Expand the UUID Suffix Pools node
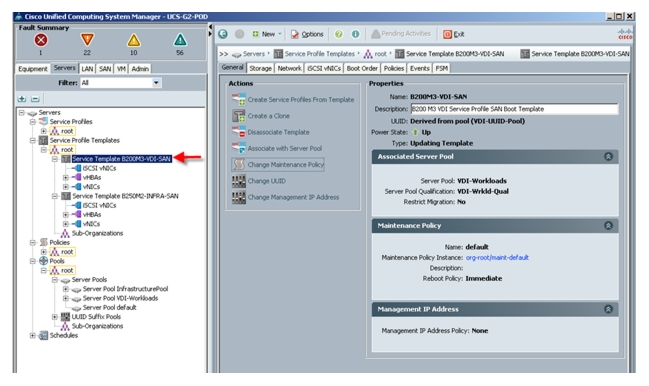The width and height of the screenshot is (649, 386). click(54, 317)
